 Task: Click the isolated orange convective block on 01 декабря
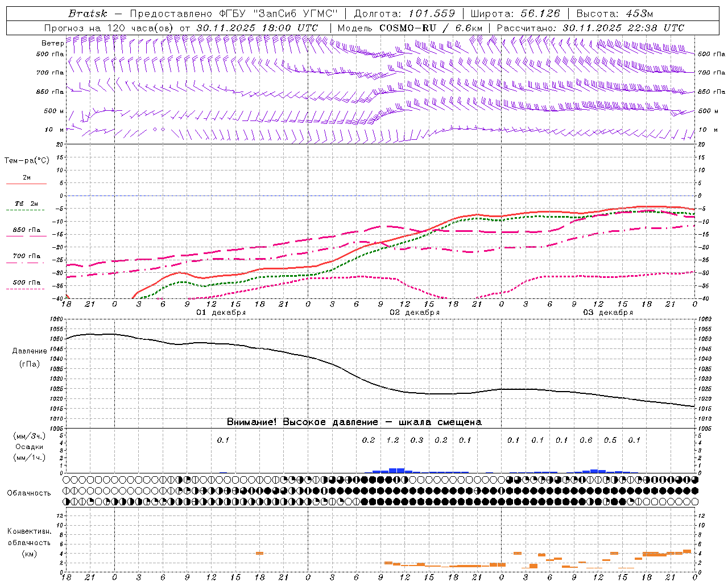point(259,553)
